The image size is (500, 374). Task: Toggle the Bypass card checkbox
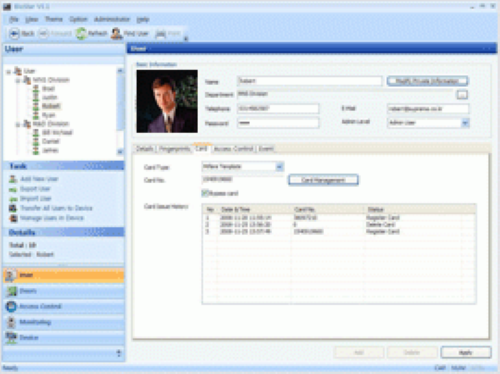tap(205, 193)
